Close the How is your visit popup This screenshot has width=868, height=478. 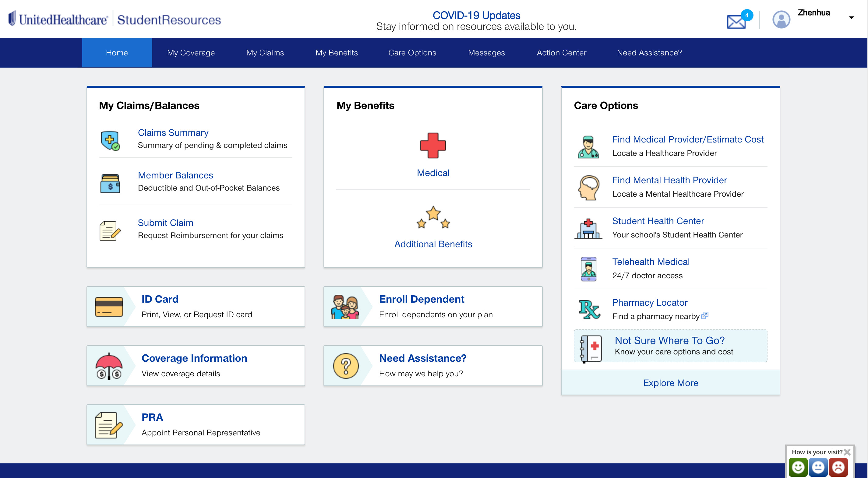click(x=847, y=452)
